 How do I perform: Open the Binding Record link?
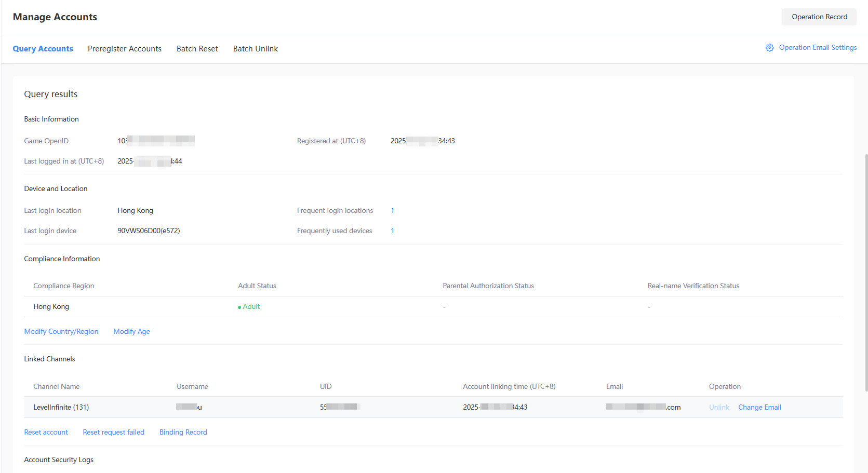click(183, 433)
